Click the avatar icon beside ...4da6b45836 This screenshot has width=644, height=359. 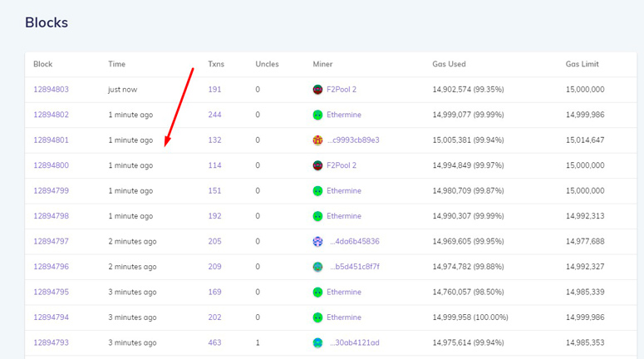(317, 242)
